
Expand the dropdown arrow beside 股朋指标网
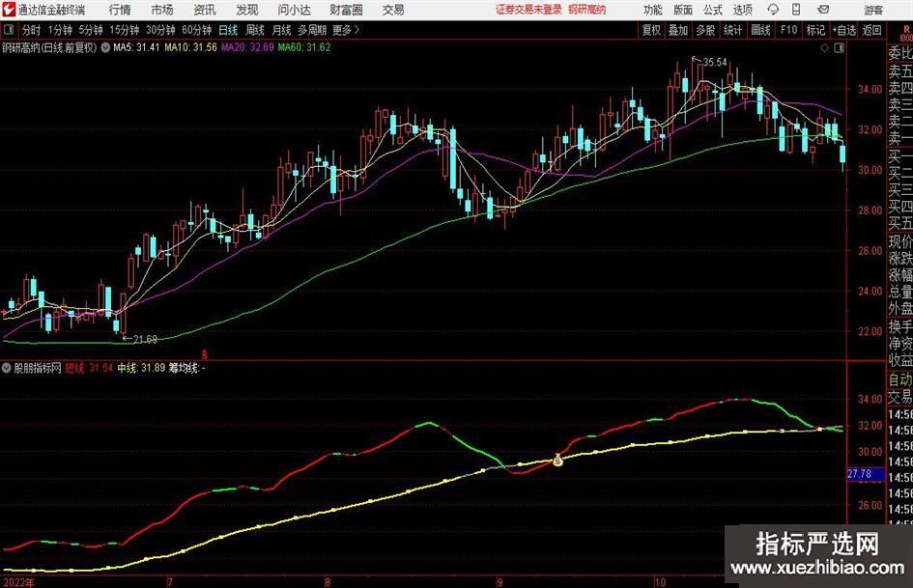(7, 368)
